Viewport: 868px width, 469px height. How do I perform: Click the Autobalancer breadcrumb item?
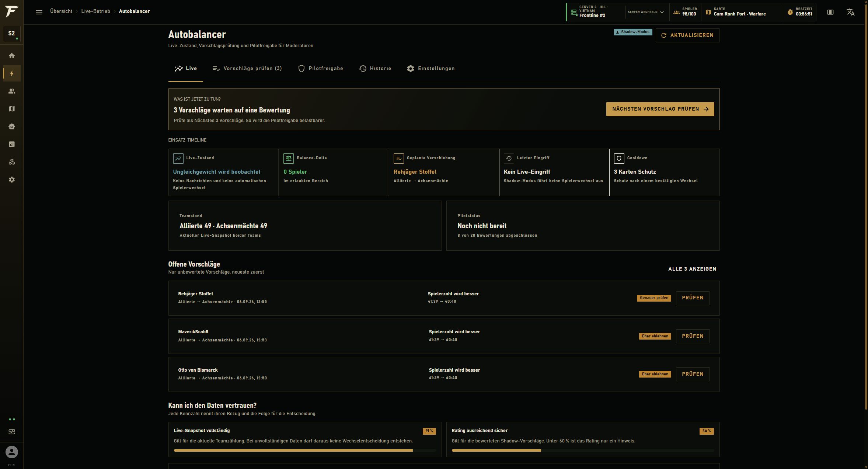(134, 11)
